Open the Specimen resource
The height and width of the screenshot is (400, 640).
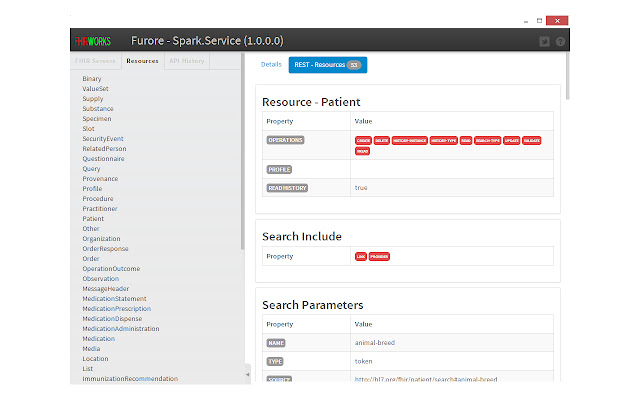click(x=97, y=119)
